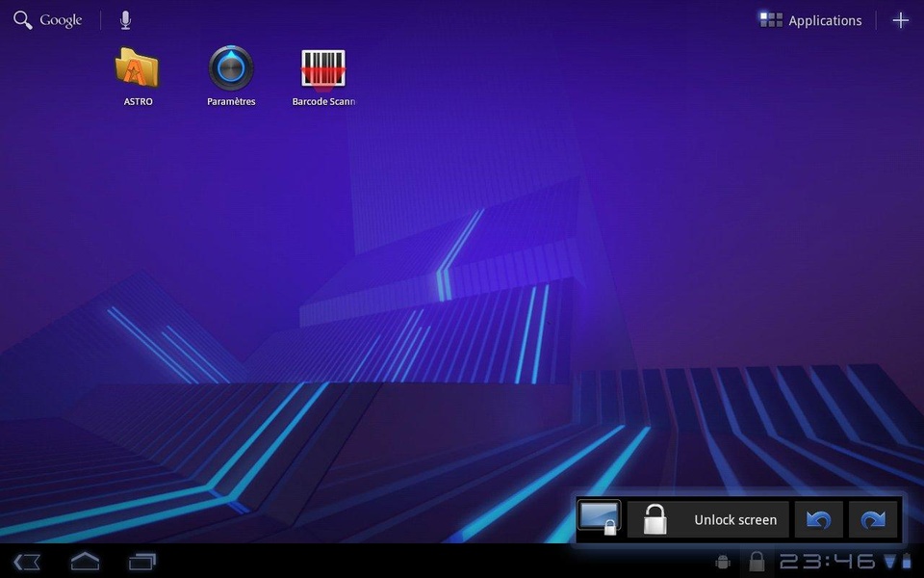Rotate screen clockwise with right arrow
Image resolution: width=924 pixels, height=578 pixels.
coord(873,519)
